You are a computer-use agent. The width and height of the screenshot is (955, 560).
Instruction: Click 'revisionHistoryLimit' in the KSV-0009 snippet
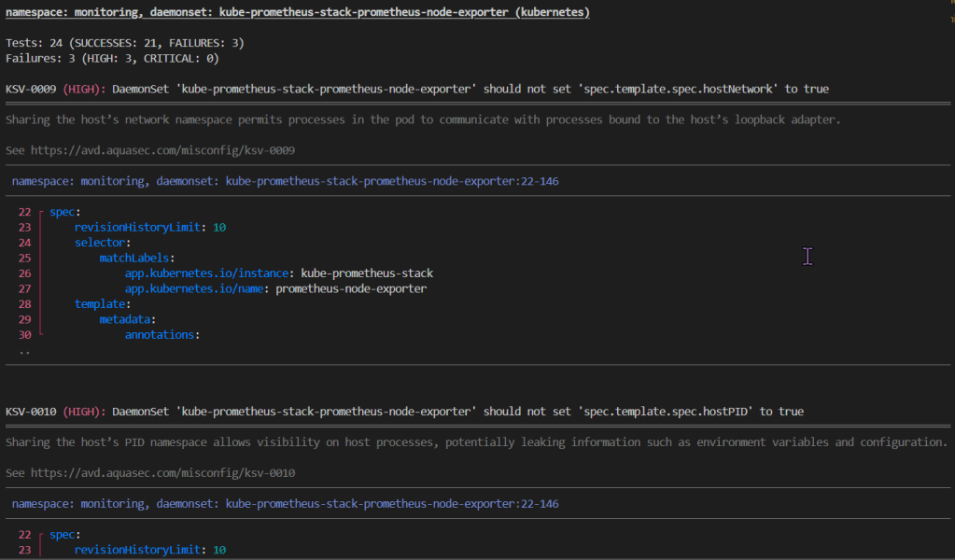coord(137,227)
